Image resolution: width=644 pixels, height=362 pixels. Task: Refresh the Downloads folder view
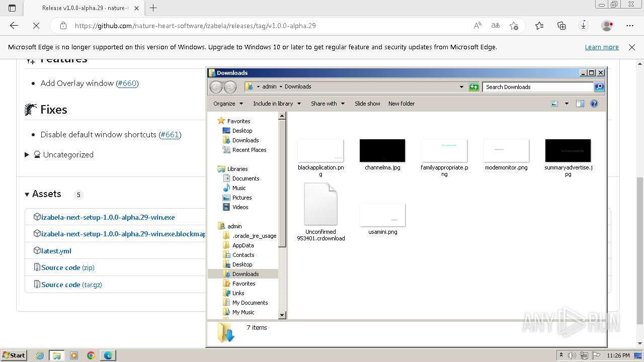tap(474, 86)
